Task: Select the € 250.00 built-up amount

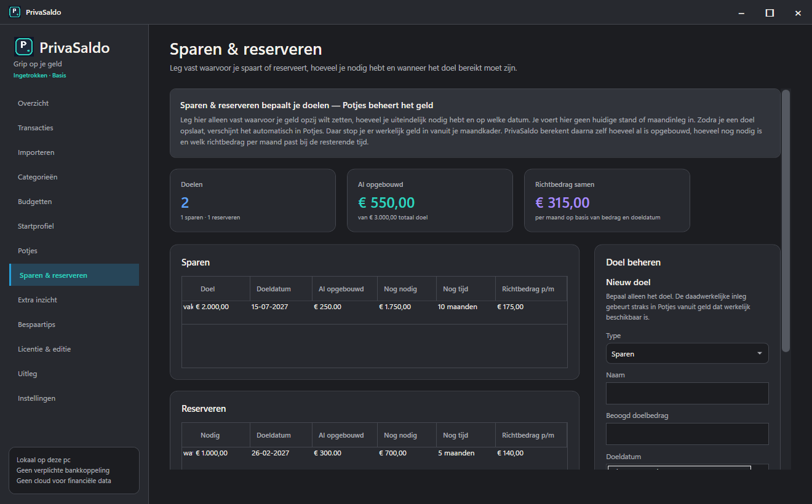Action: tap(327, 307)
